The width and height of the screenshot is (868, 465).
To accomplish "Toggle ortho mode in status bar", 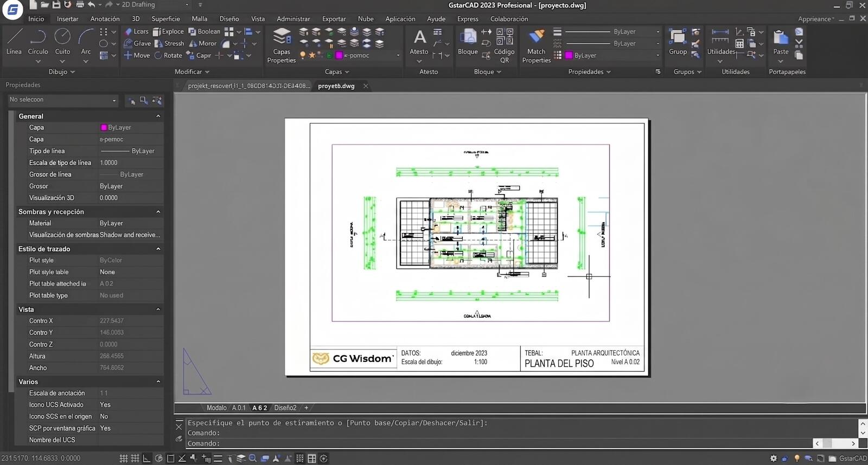I will pos(147,458).
